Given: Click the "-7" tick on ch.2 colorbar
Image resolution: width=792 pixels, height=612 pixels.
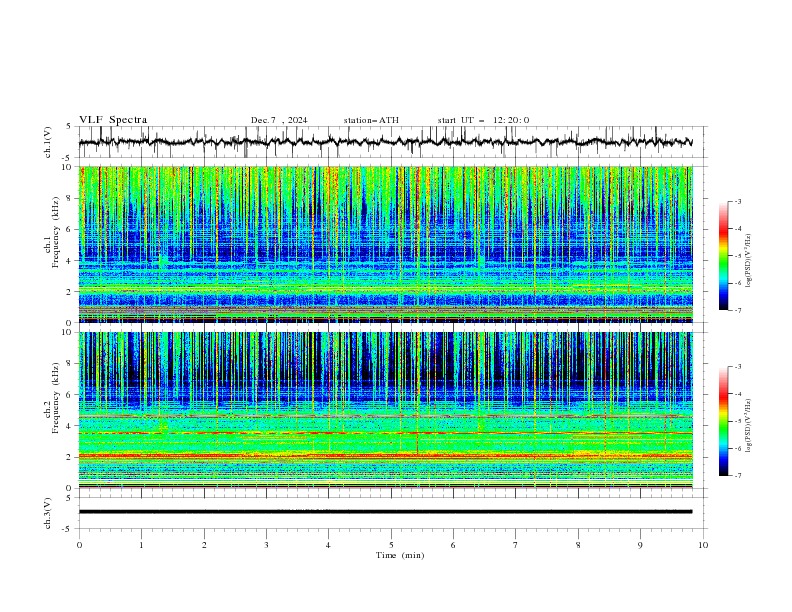Looking at the screenshot, I should 738,476.
